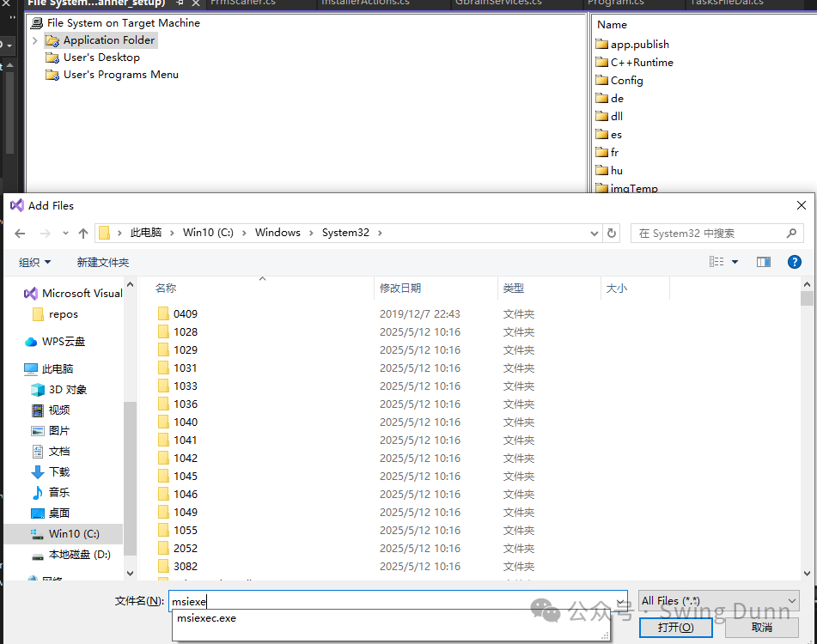The height and width of the screenshot is (644, 817).
Task: Open the 组织 dropdown menu
Action: coord(34,262)
